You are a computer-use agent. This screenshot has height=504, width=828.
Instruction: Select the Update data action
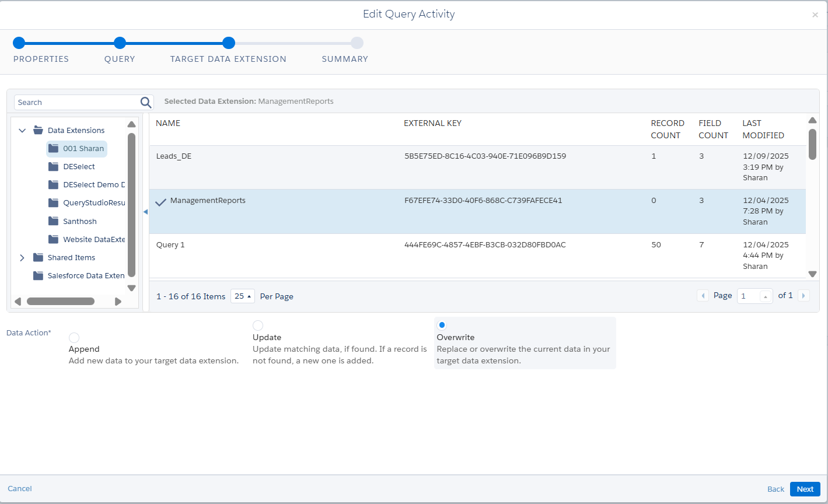click(258, 325)
